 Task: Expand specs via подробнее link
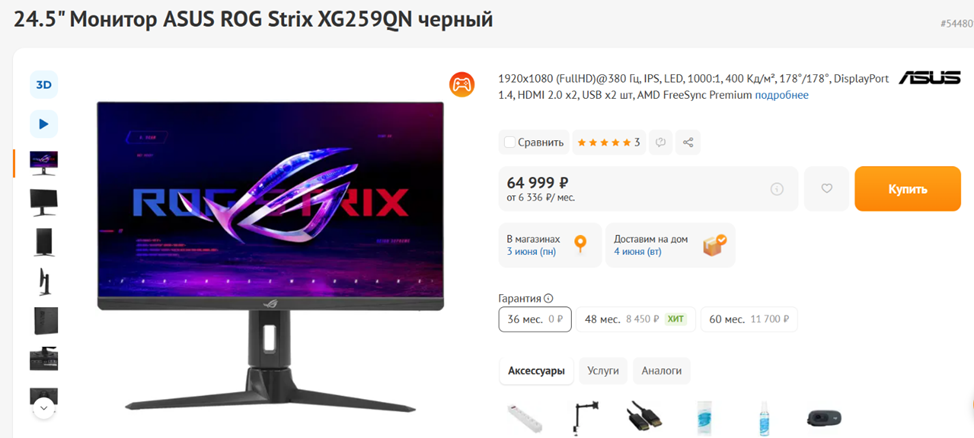point(781,95)
